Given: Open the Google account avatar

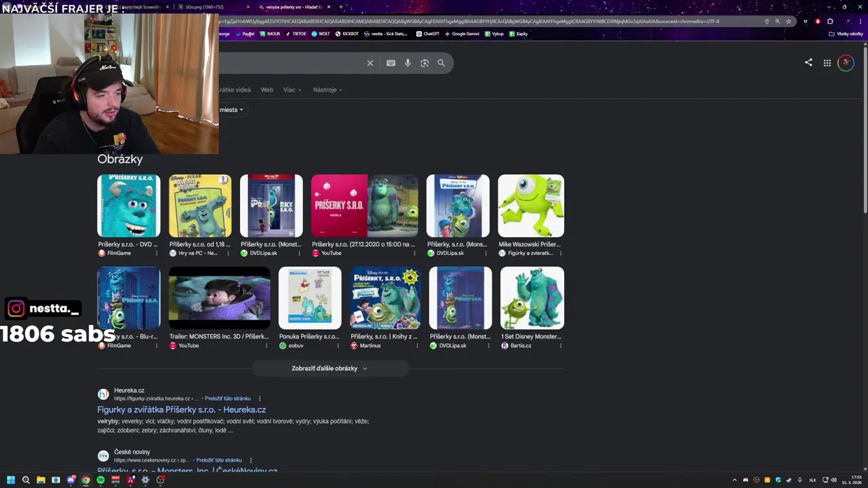Looking at the screenshot, I should (x=846, y=63).
